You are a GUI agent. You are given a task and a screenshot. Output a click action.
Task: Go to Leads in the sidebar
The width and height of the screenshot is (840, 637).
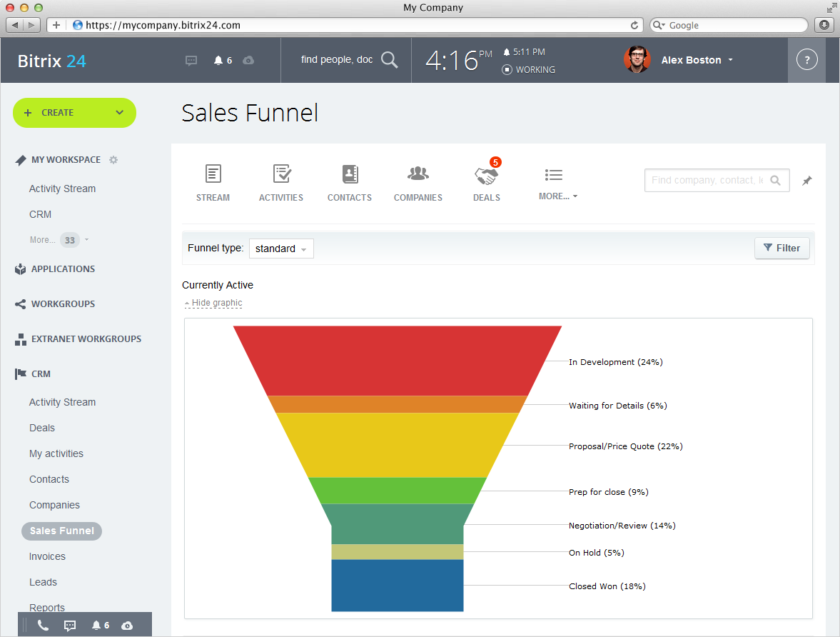click(43, 582)
